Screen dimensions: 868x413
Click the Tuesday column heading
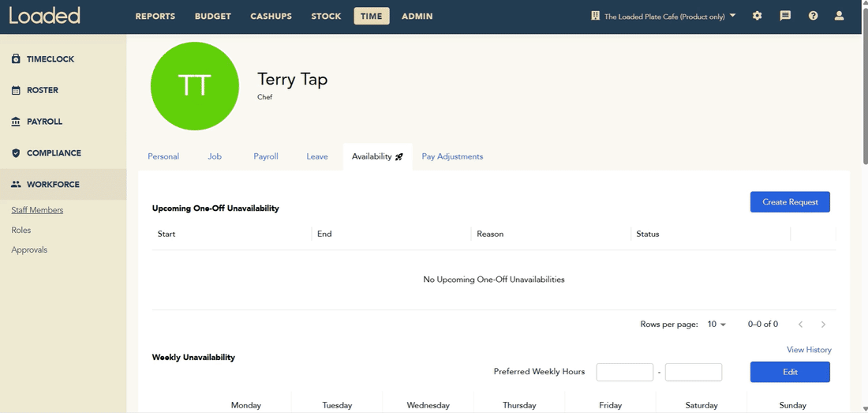(337, 405)
